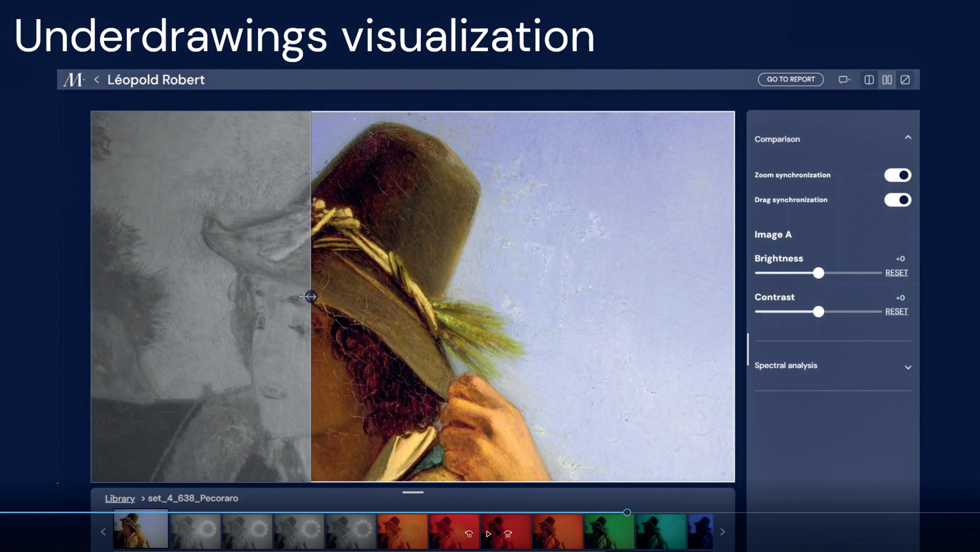Click the Contrast slider handle
The height and width of the screenshot is (552, 980).
point(818,312)
